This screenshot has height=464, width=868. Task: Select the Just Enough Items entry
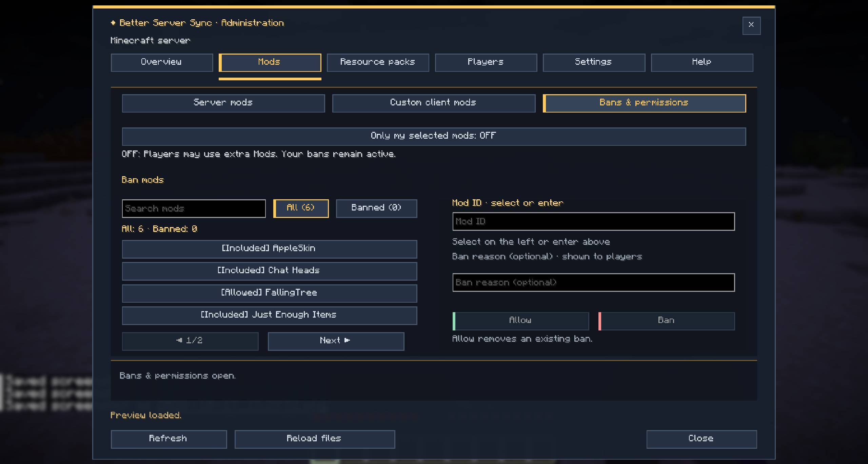(269, 316)
